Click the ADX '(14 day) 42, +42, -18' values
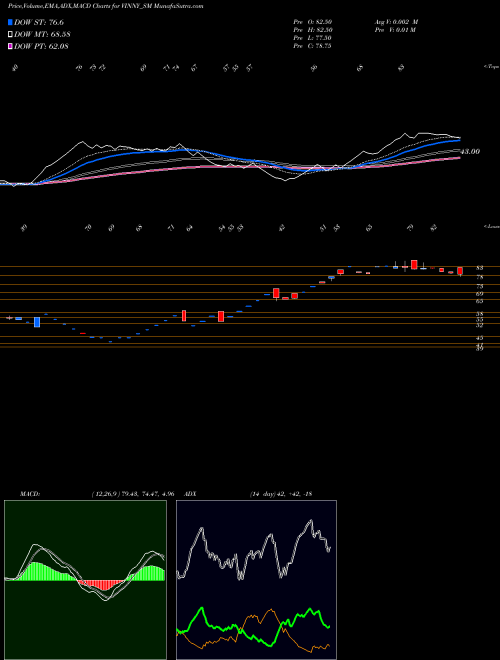Screen dimensions: 500x660 pyautogui.click(x=280, y=494)
